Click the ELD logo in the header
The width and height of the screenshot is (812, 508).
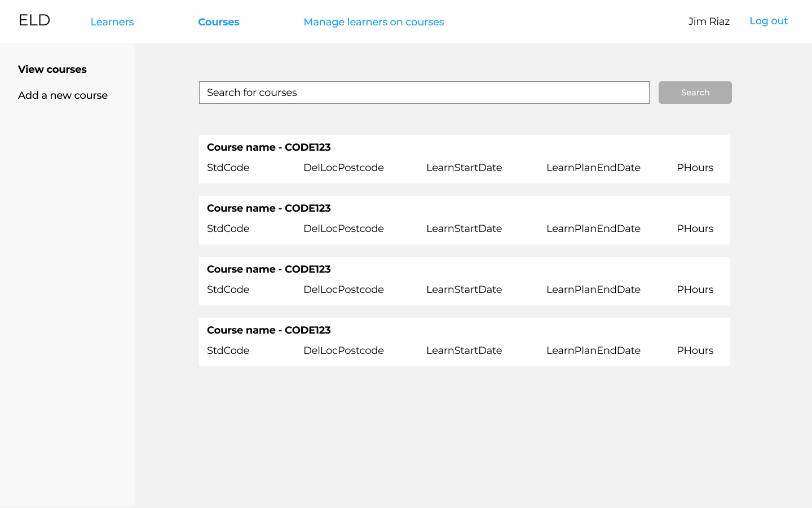point(34,20)
